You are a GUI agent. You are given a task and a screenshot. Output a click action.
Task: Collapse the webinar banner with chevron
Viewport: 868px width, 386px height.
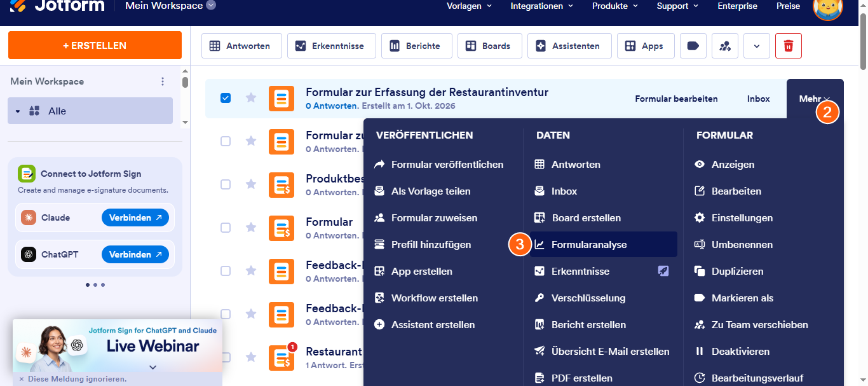point(153,367)
